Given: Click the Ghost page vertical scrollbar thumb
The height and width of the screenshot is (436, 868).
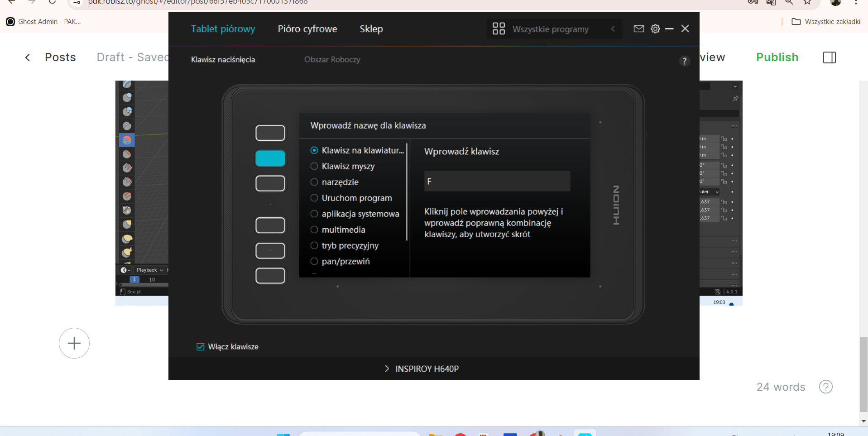Looking at the screenshot, I should point(863,374).
